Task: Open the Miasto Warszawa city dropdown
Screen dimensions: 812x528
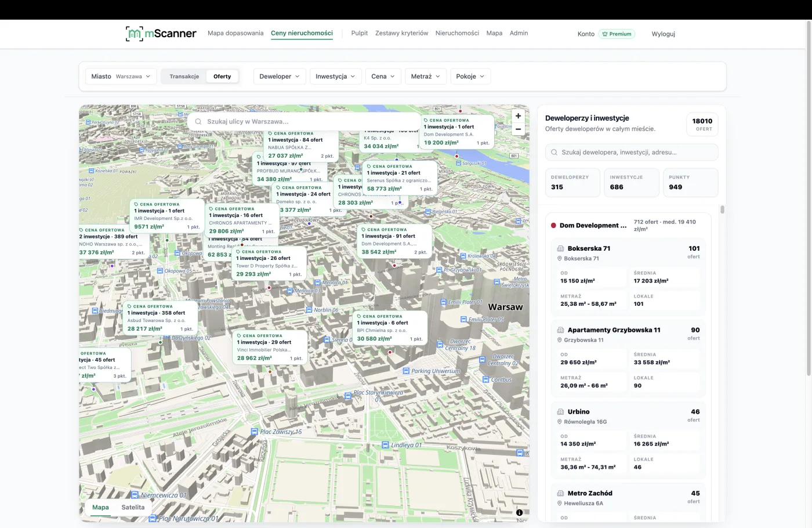Action: click(x=121, y=77)
